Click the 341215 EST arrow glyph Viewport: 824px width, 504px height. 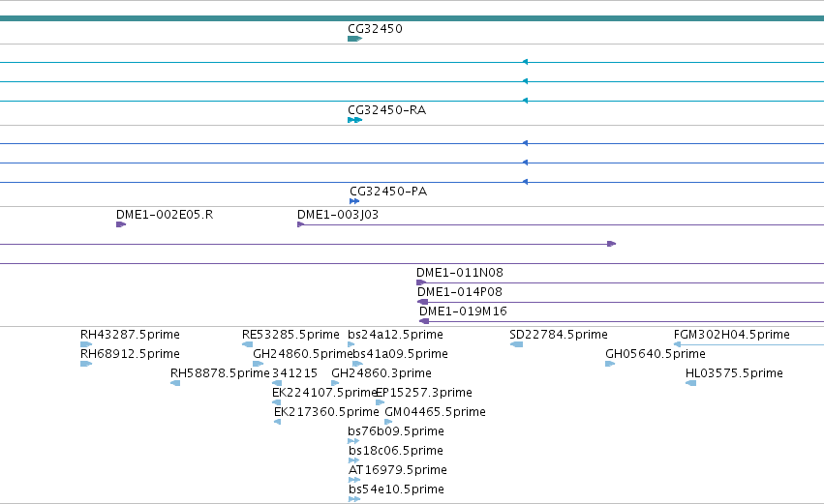coord(277,384)
